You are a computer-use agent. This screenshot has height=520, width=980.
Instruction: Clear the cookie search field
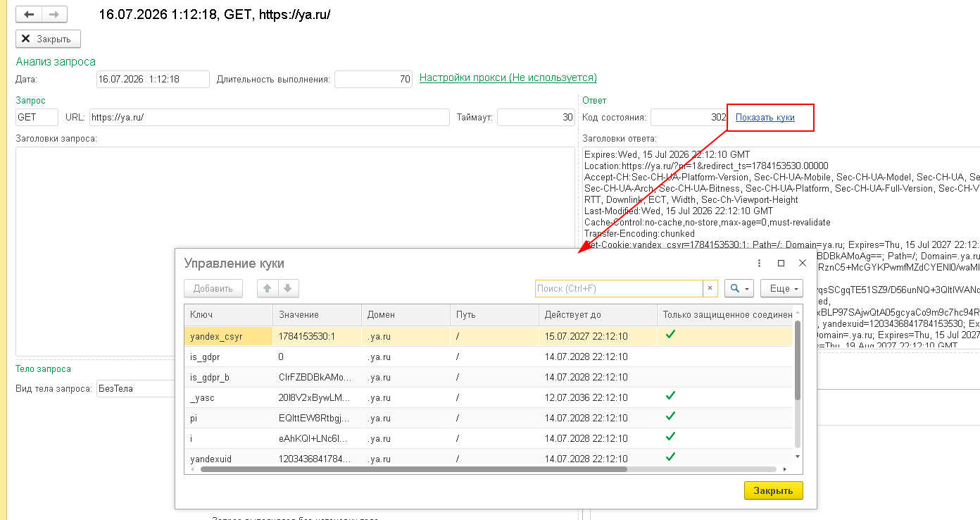[x=710, y=288]
